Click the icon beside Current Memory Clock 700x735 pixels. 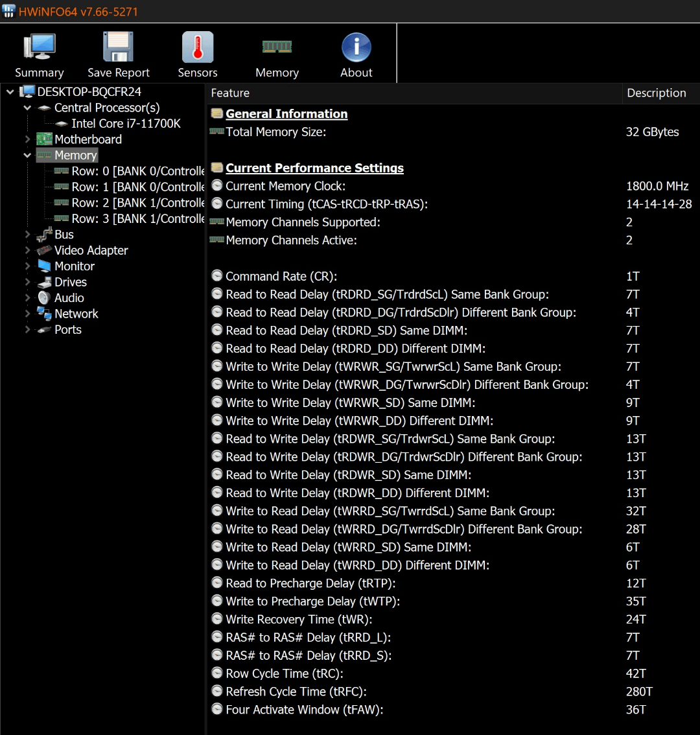[216, 185]
